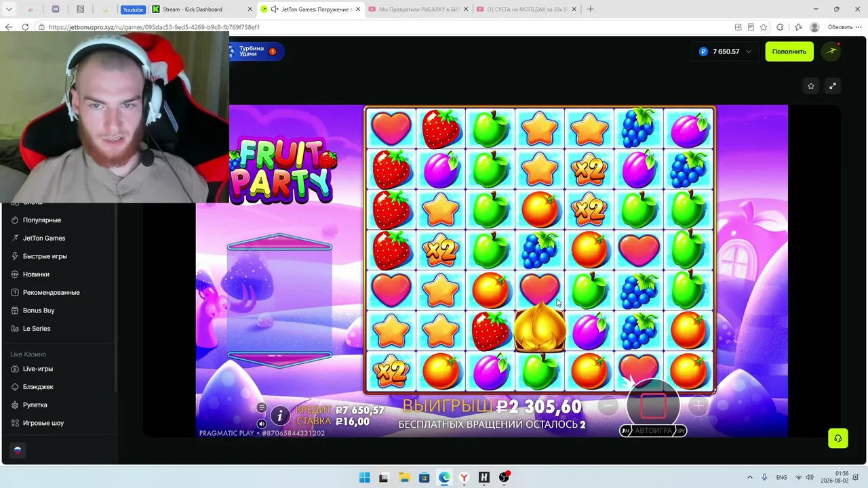The height and width of the screenshot is (488, 868).
Task: Click the Обновить browser update button
Action: coord(845,27)
